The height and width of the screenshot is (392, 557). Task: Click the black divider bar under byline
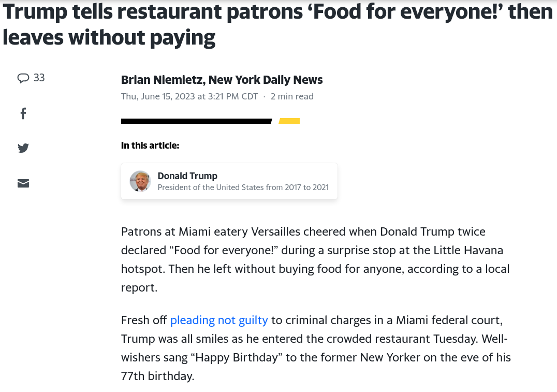(x=196, y=121)
